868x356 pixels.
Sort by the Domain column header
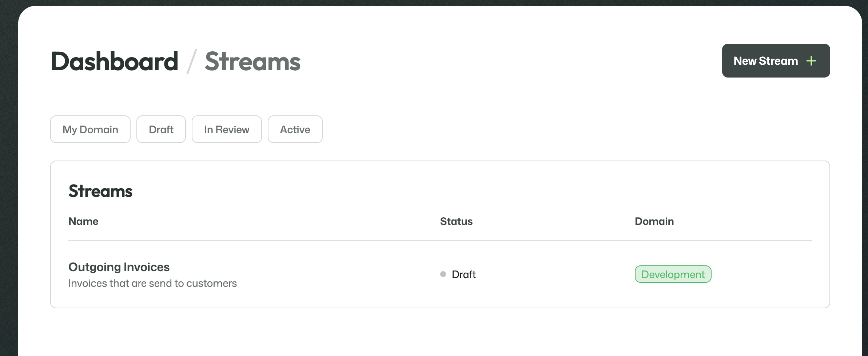tap(654, 221)
